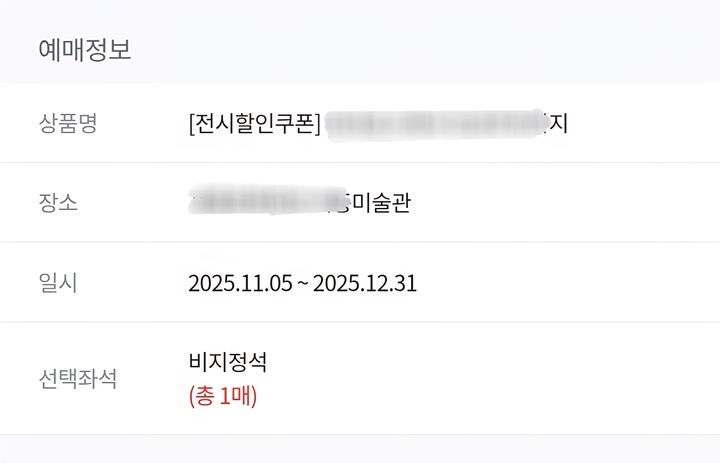Click the gray footer strip below 선택좌석

(x=360, y=449)
